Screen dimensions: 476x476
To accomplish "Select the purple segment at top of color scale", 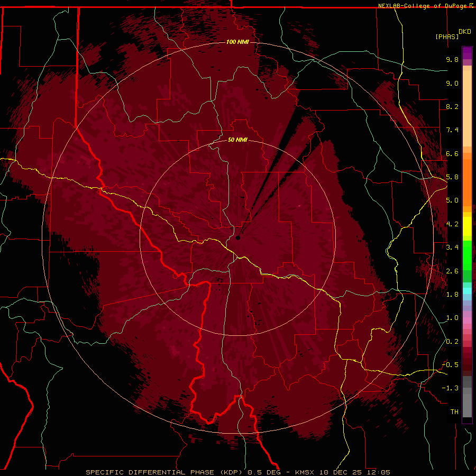I will coord(467,53).
